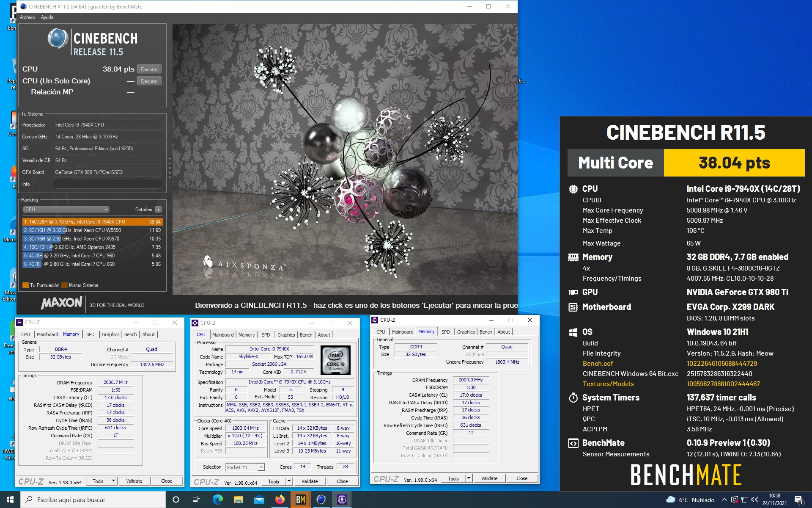Open Tools dropdown arrow in left CPU-Z
812x508 pixels.
tap(113, 481)
